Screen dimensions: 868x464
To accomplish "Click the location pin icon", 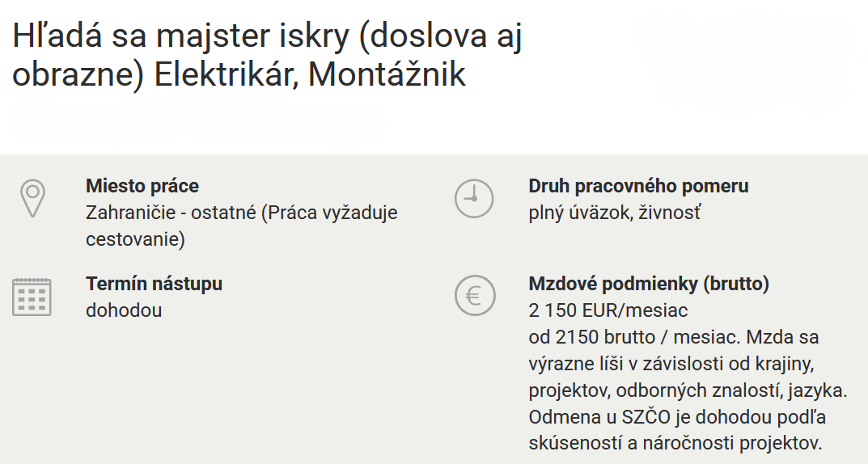I will (x=32, y=198).
